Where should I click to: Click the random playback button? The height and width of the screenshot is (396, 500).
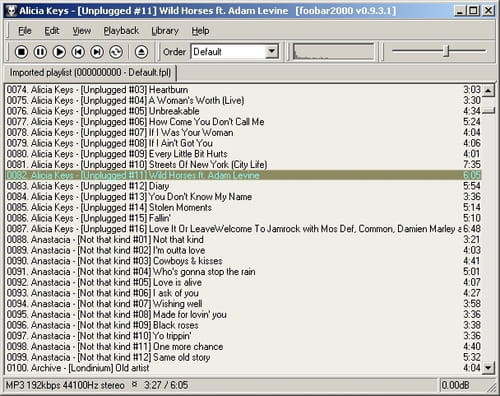(x=116, y=52)
